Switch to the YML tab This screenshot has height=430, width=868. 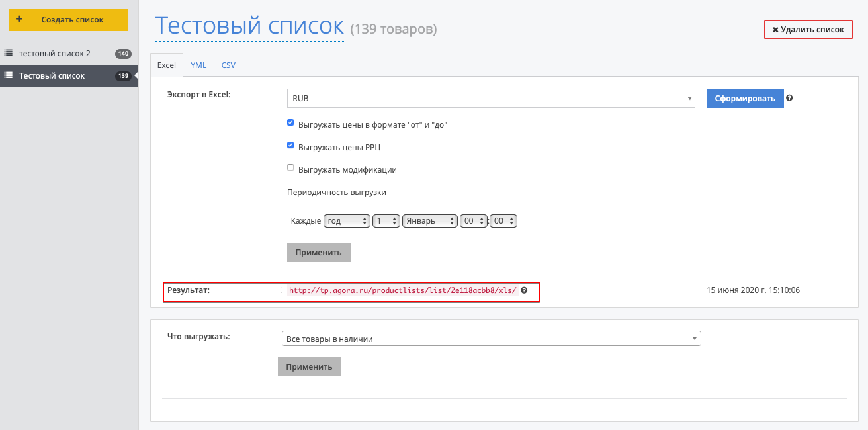pos(198,65)
